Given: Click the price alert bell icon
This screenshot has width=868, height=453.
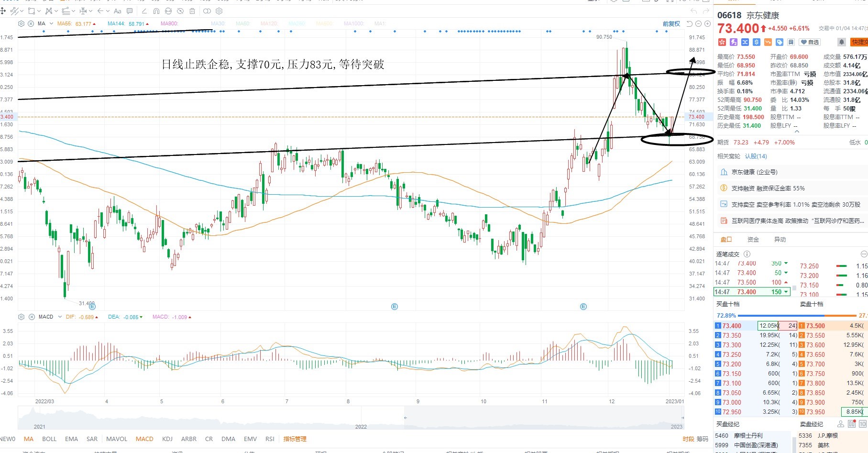Looking at the screenshot, I should pos(842,42).
